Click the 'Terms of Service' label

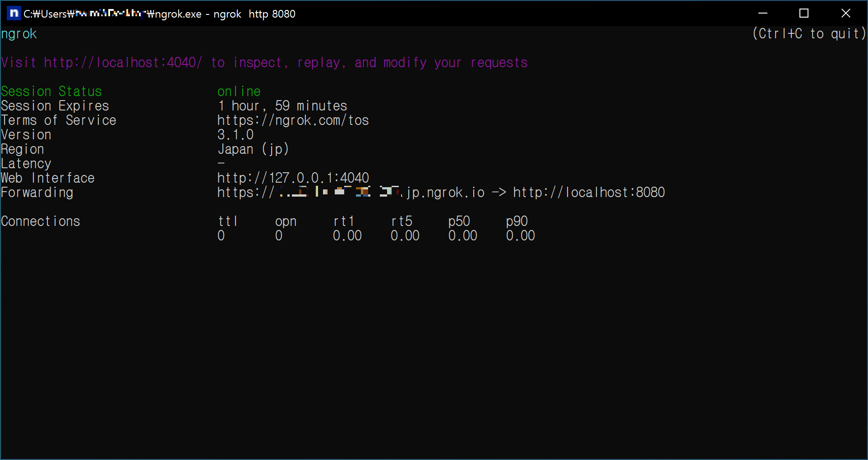click(x=59, y=120)
